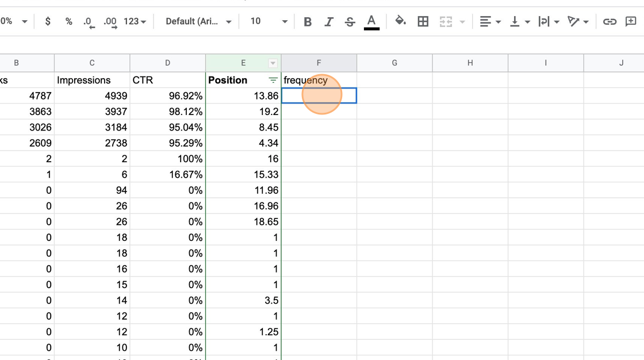Select cell with value 96.92%
644x360 pixels.
(x=167, y=96)
